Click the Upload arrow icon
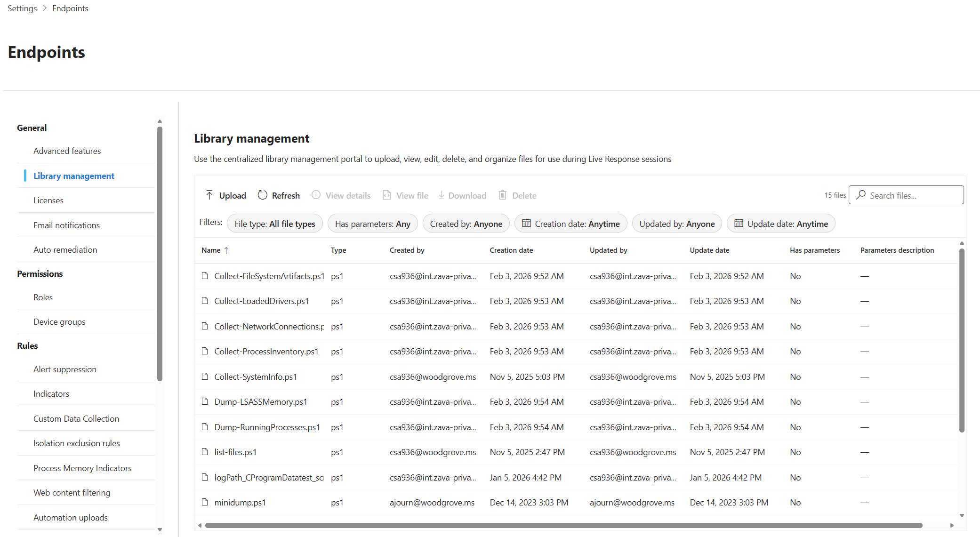 209,195
